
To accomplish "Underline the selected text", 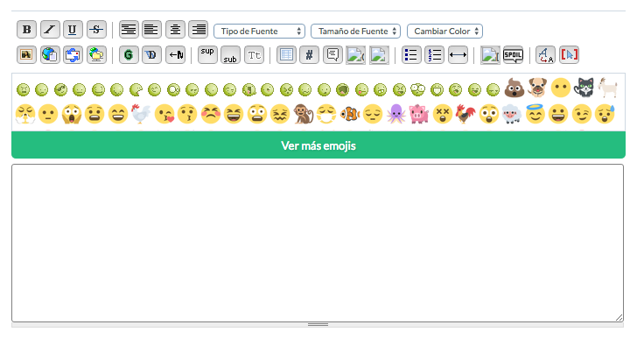I will 73,30.
